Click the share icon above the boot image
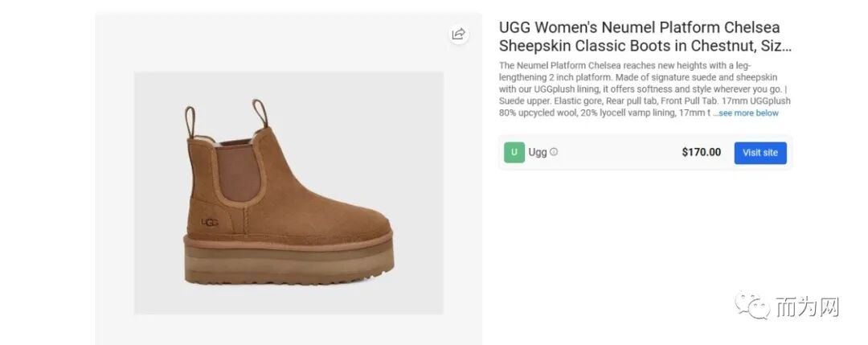Viewport: 868px width, 345px height. click(x=458, y=35)
